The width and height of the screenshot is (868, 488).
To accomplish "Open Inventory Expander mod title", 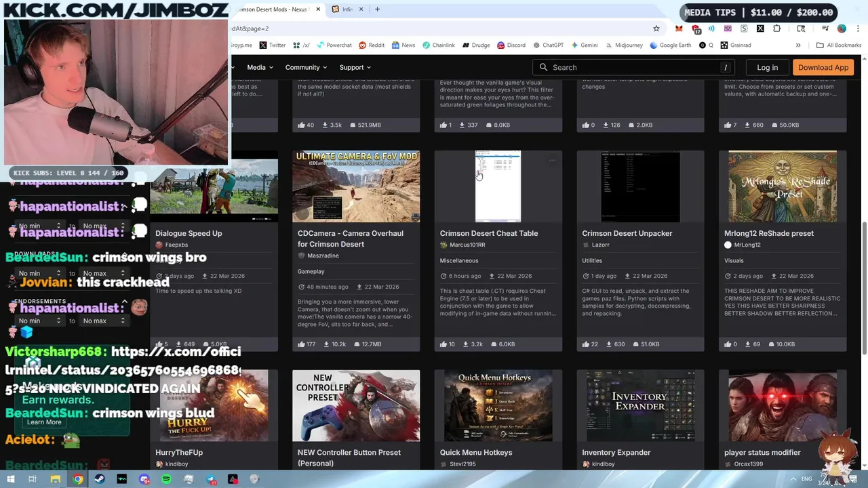I will click(x=616, y=452).
